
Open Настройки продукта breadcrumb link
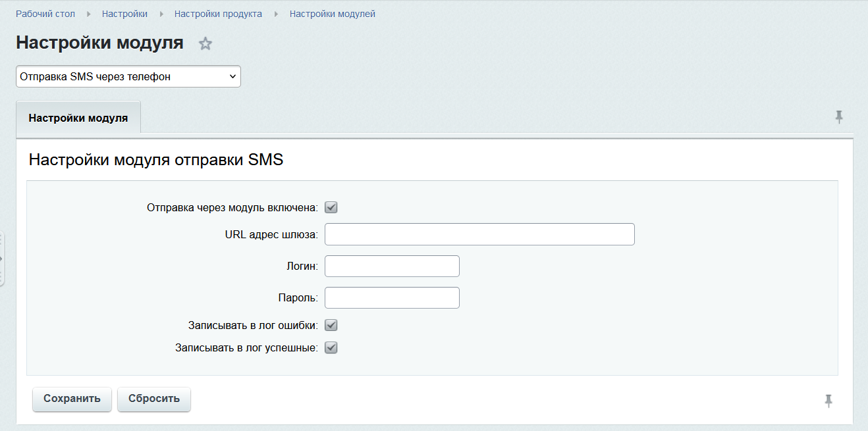pyautogui.click(x=218, y=14)
